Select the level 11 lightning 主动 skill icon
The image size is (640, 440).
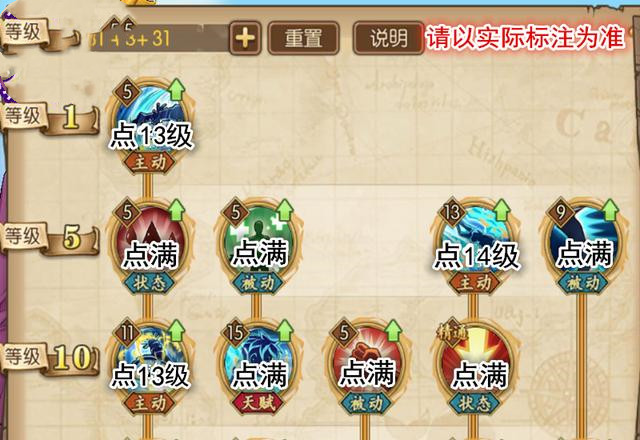pos(150,366)
